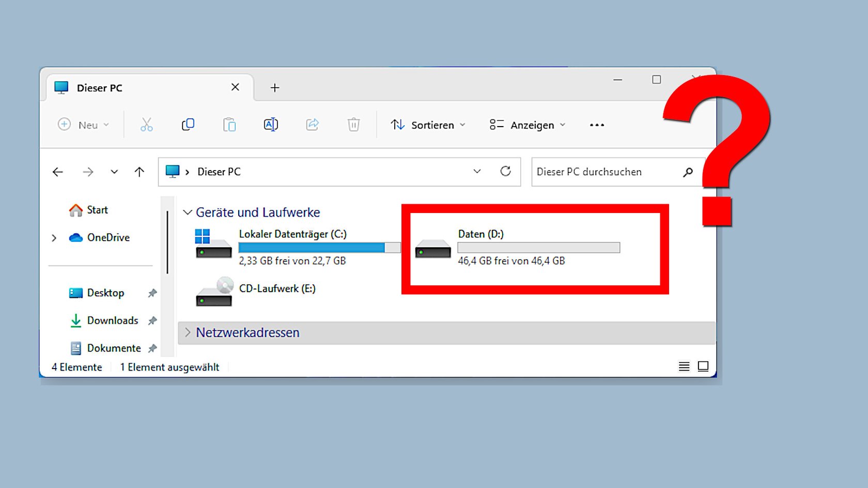
Task: Click the Paste clipboard icon
Action: 229,125
